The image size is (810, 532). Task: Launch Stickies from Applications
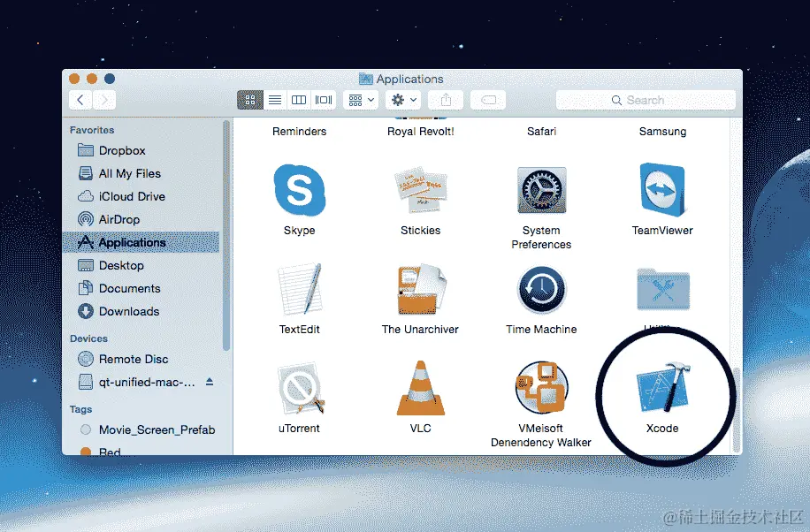coord(421,189)
